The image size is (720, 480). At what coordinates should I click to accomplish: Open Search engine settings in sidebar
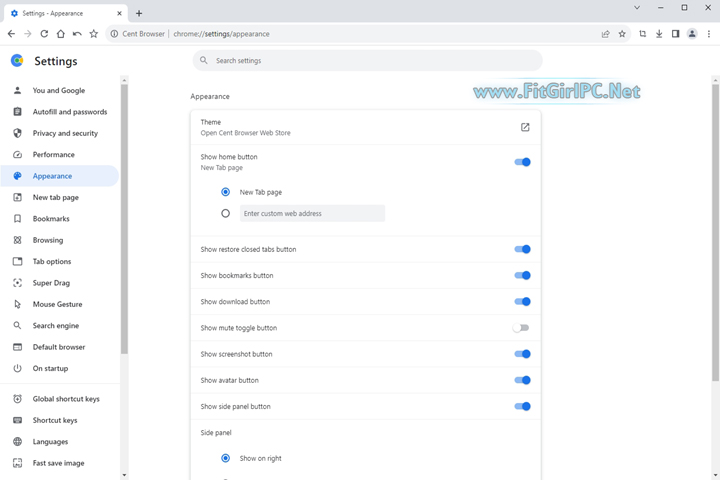pos(55,325)
